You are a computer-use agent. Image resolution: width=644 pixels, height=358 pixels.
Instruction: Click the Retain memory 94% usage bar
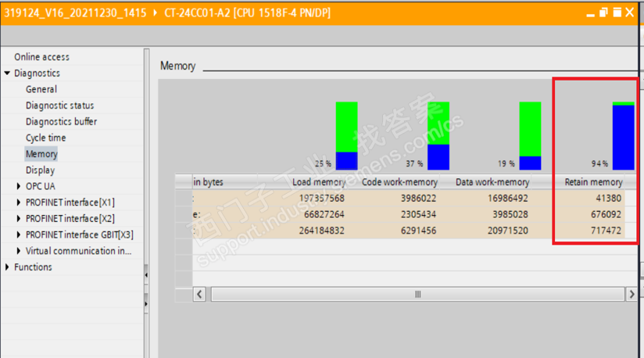pos(624,136)
